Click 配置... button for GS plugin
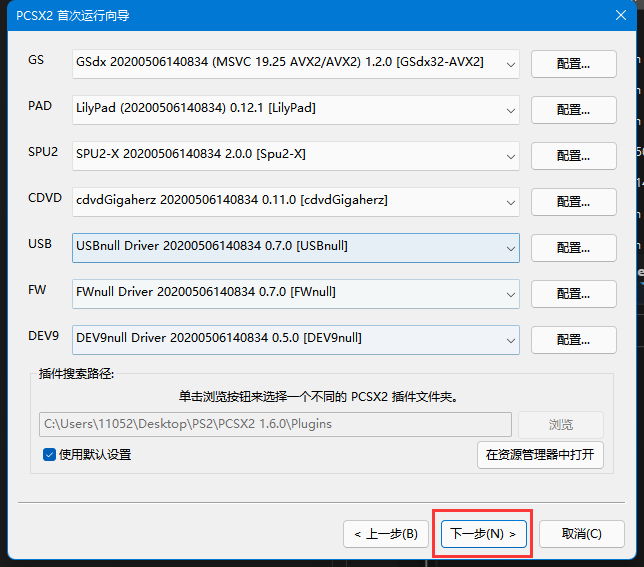The height and width of the screenshot is (567, 644). click(x=573, y=64)
